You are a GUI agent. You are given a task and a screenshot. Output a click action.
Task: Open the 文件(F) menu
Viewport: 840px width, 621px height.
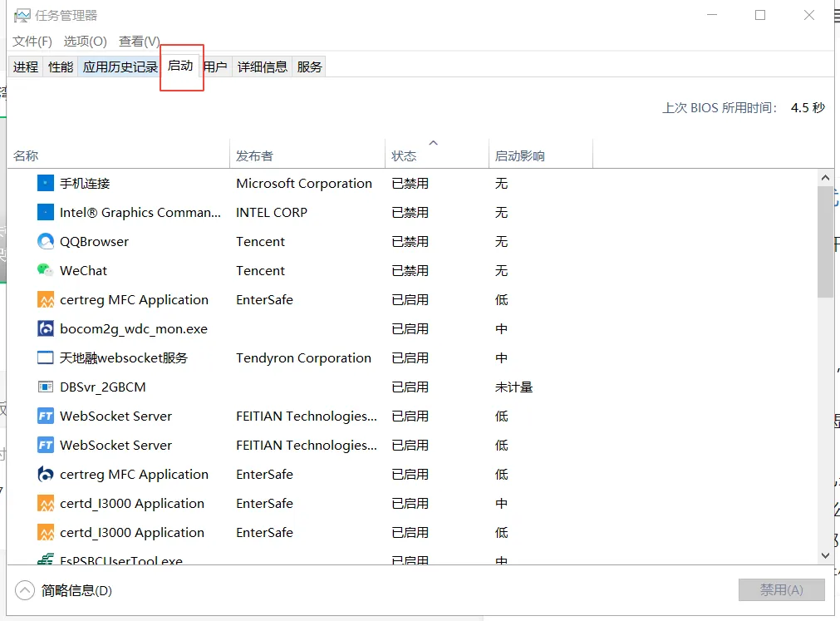pyautogui.click(x=32, y=42)
